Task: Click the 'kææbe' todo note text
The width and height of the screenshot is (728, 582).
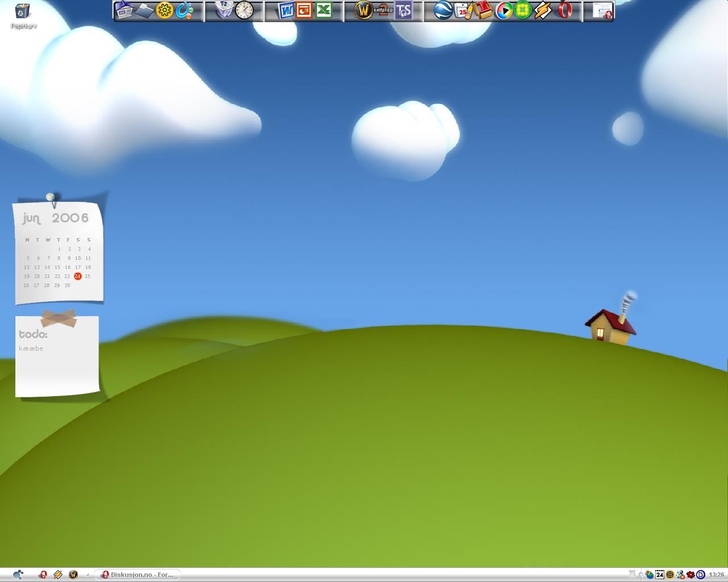Action: [31, 348]
